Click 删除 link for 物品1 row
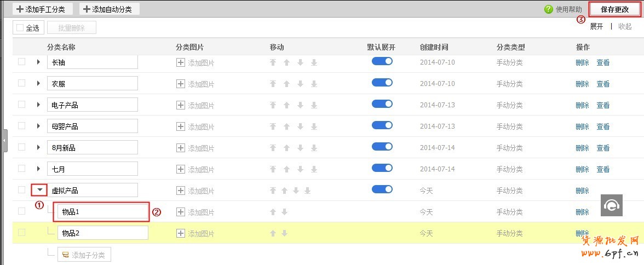 582,212
